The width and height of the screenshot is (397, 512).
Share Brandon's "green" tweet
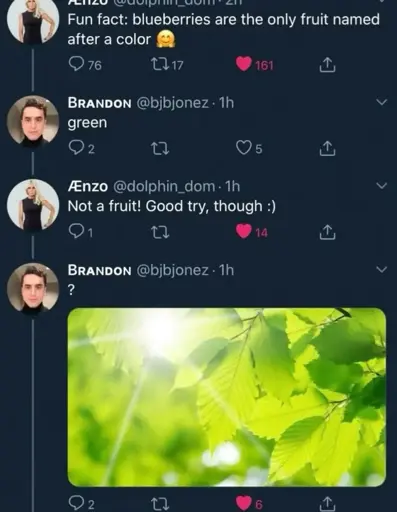[327, 149]
